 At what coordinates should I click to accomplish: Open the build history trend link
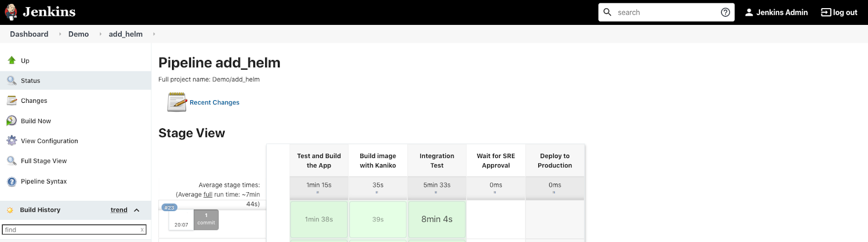point(119,210)
